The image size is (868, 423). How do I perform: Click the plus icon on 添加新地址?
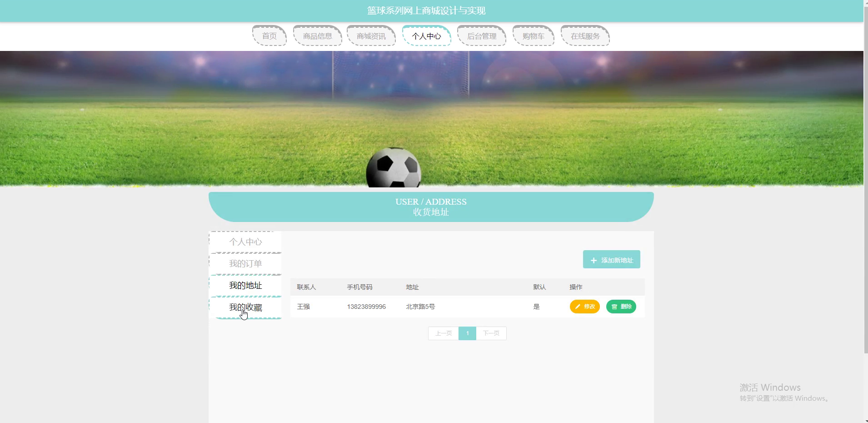pos(594,261)
